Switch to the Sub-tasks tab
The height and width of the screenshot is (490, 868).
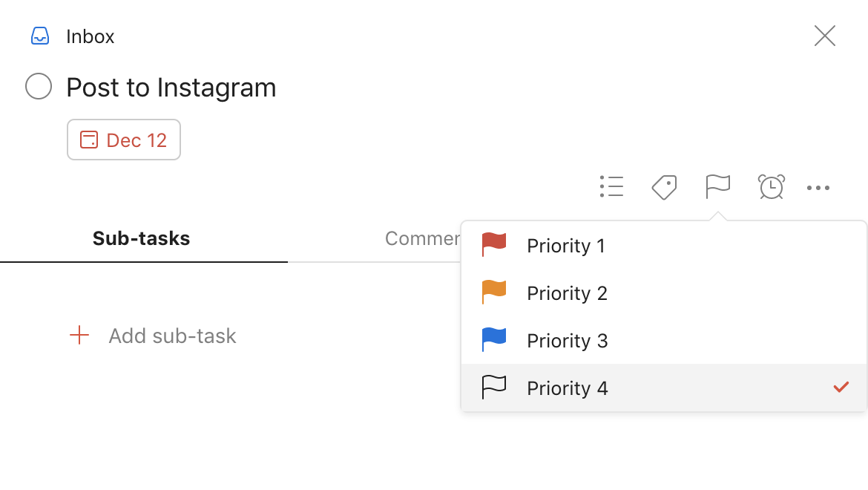[141, 238]
